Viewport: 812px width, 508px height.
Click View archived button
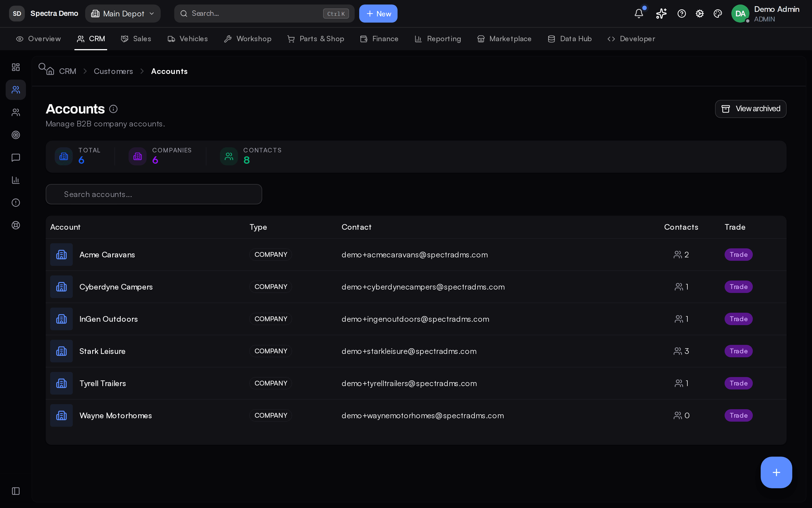coord(751,109)
